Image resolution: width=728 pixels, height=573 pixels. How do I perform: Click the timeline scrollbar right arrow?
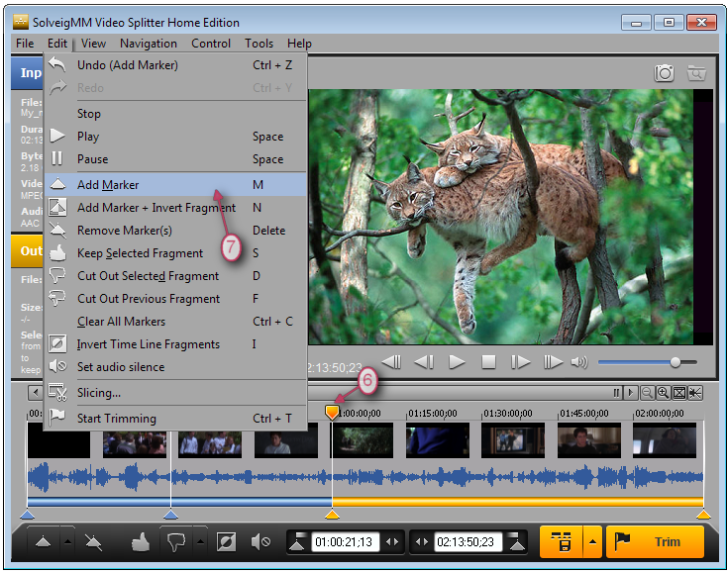[x=630, y=393]
